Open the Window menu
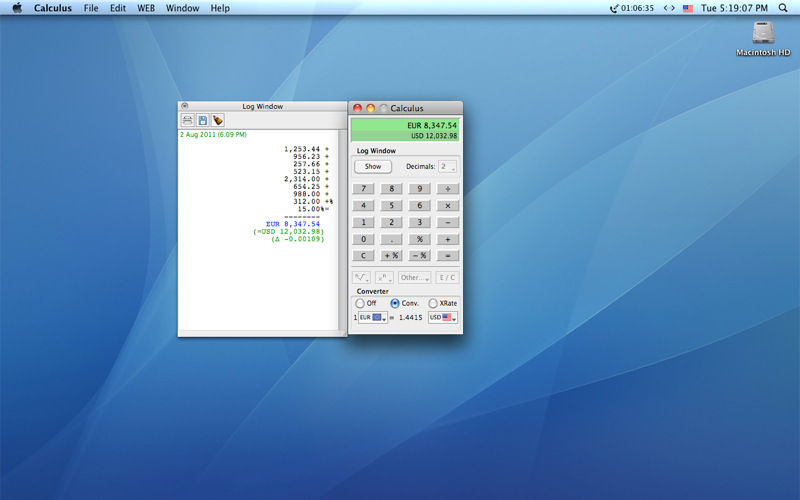 (182, 8)
